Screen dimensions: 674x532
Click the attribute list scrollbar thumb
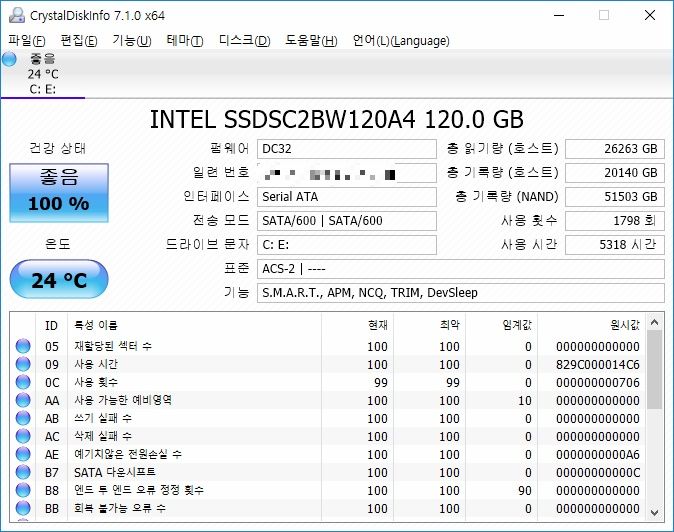[655, 370]
